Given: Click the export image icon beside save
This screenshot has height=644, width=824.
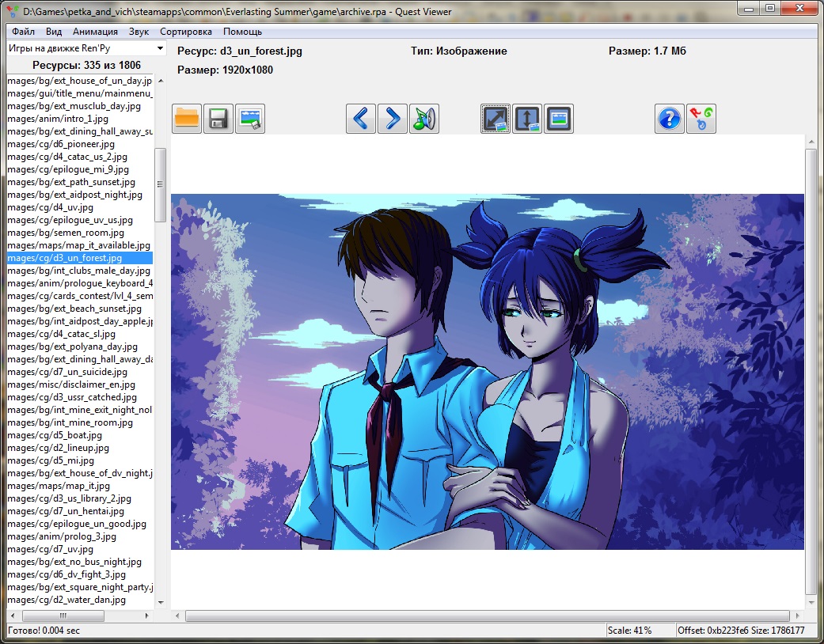Looking at the screenshot, I should pyautogui.click(x=250, y=119).
